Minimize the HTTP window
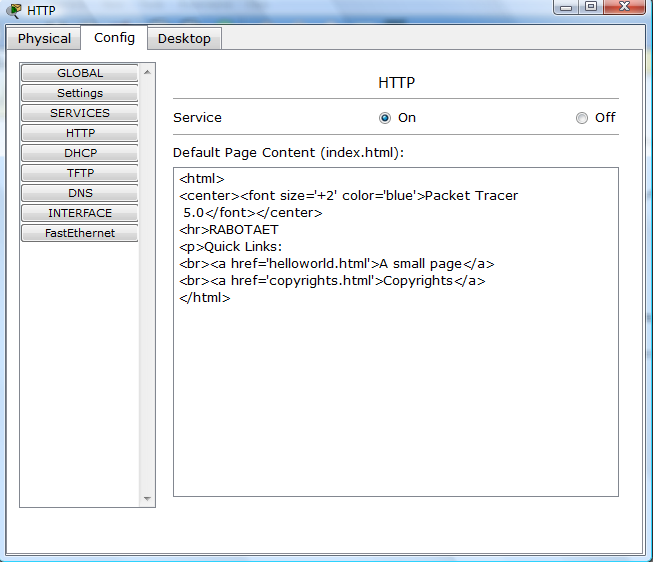This screenshot has width=653, height=562. [x=566, y=7]
